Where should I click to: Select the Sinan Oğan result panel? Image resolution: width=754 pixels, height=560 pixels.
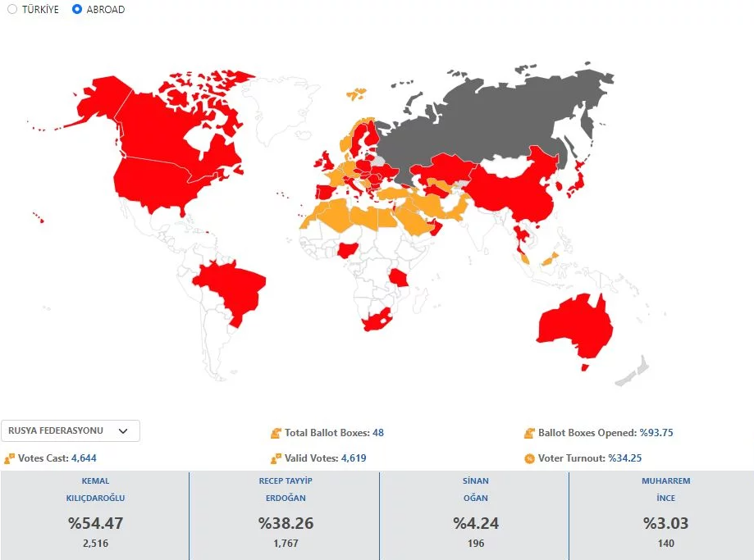pyautogui.click(x=474, y=515)
